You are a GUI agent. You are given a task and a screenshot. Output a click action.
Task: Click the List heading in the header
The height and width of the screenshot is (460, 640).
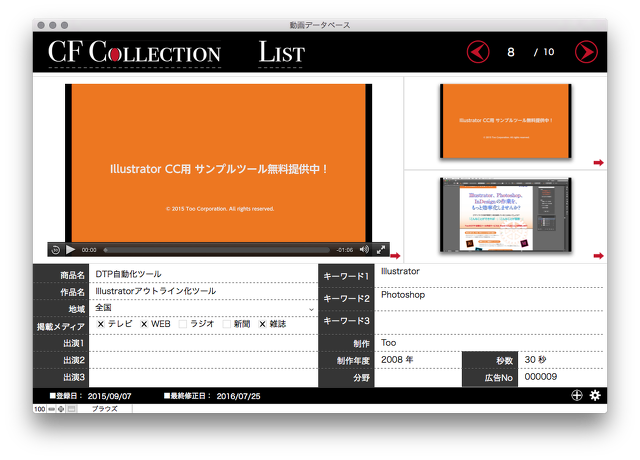pyautogui.click(x=281, y=52)
